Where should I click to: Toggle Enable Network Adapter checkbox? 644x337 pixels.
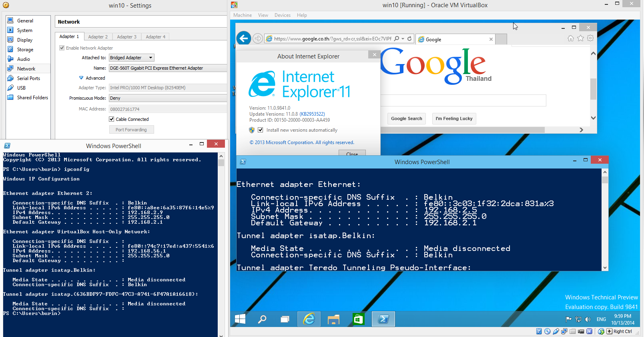62,48
